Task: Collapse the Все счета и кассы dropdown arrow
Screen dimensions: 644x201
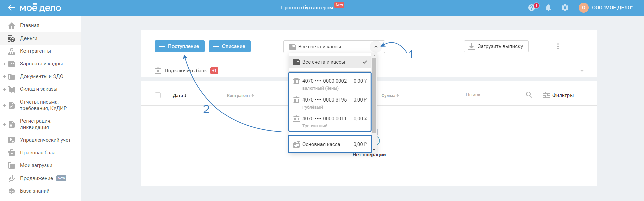Action: 376,47
